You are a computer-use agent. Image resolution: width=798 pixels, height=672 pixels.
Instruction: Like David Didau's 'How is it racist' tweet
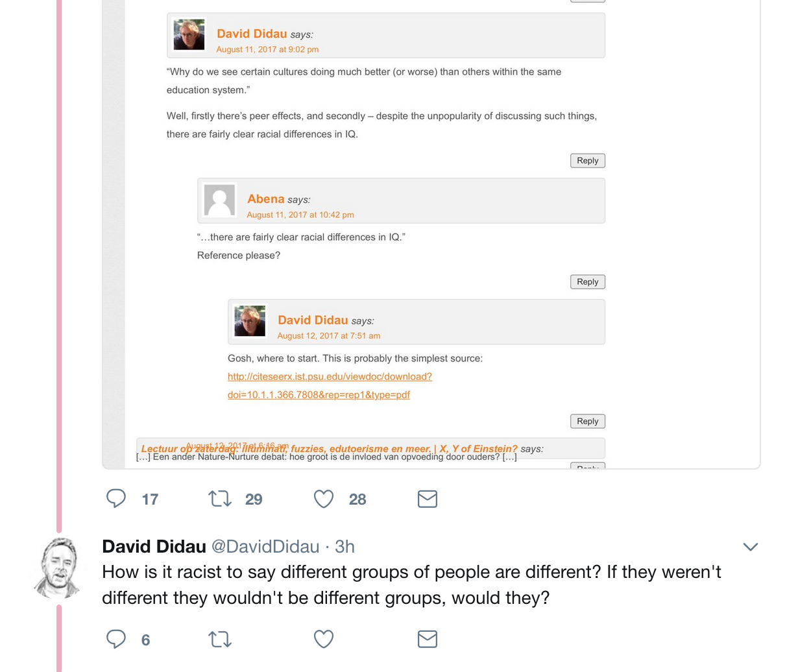324,640
